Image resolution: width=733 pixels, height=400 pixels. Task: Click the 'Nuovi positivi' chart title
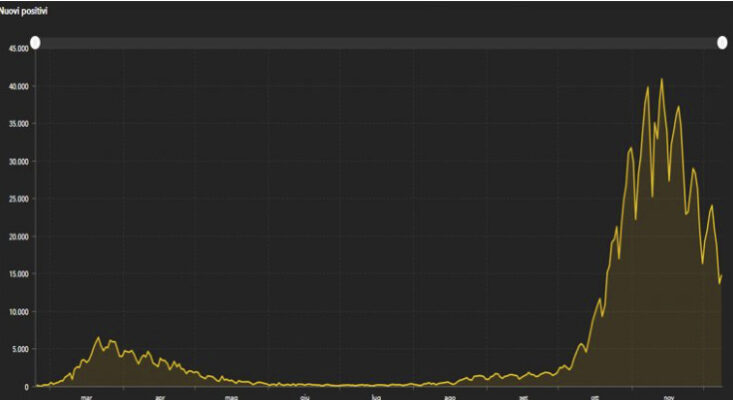click(x=23, y=10)
